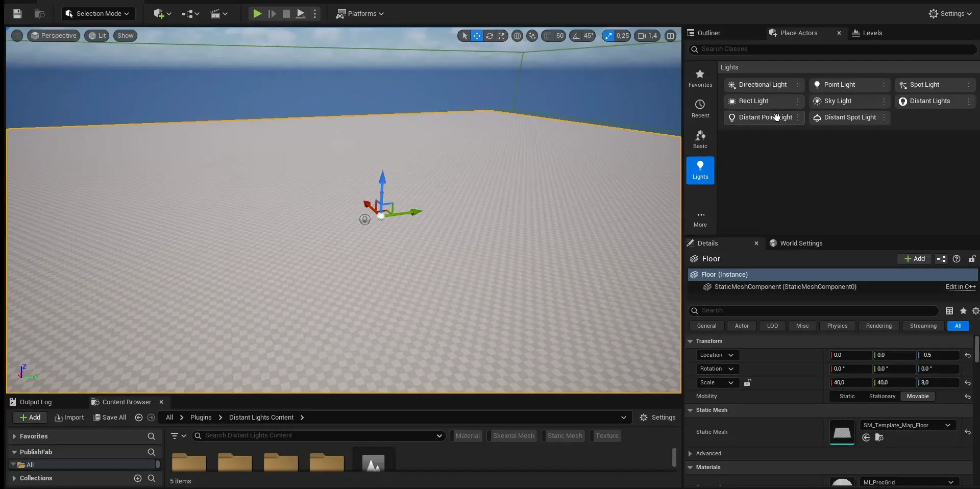Select Sky Light actor

click(849, 101)
